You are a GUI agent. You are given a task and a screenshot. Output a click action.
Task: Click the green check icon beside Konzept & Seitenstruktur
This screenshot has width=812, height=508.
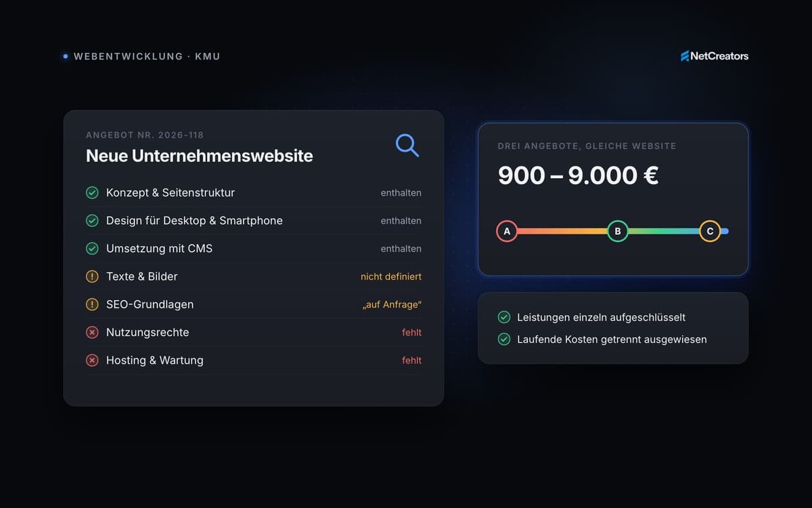(x=92, y=193)
